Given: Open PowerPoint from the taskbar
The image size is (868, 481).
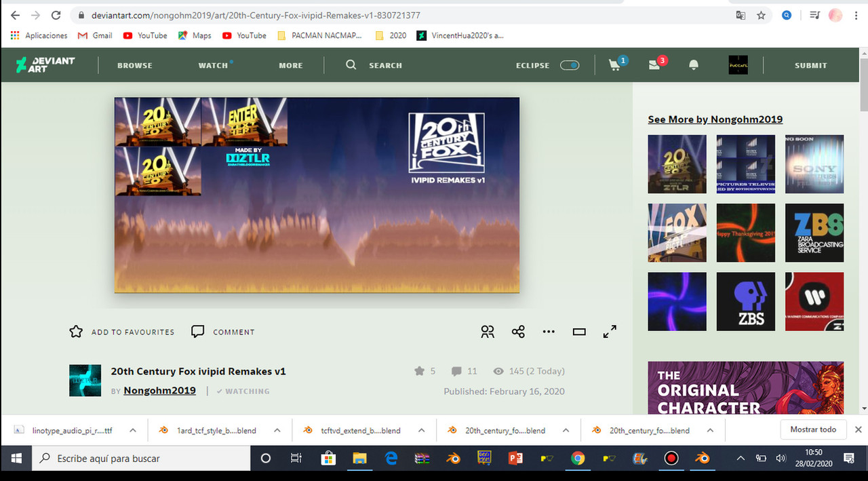Looking at the screenshot, I should pyautogui.click(x=515, y=459).
